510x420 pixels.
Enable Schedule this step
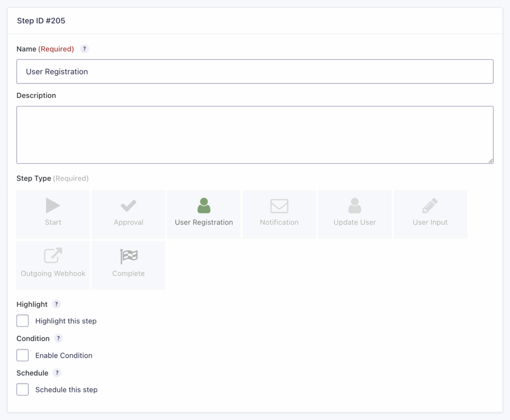tap(22, 390)
